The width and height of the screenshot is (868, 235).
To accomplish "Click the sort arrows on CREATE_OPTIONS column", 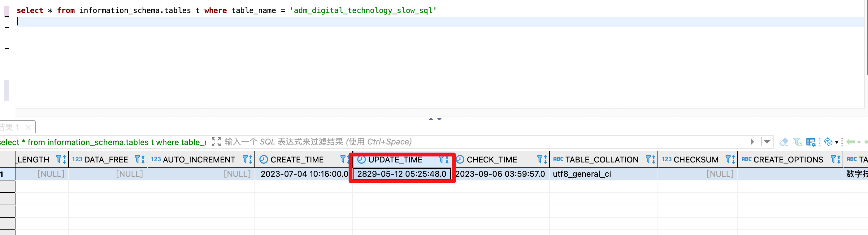I will (839, 159).
